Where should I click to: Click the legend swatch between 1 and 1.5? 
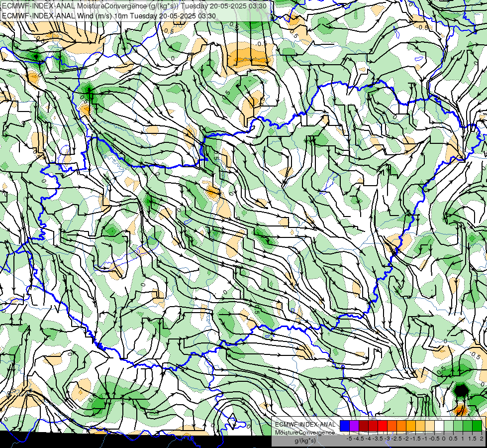point(468,426)
